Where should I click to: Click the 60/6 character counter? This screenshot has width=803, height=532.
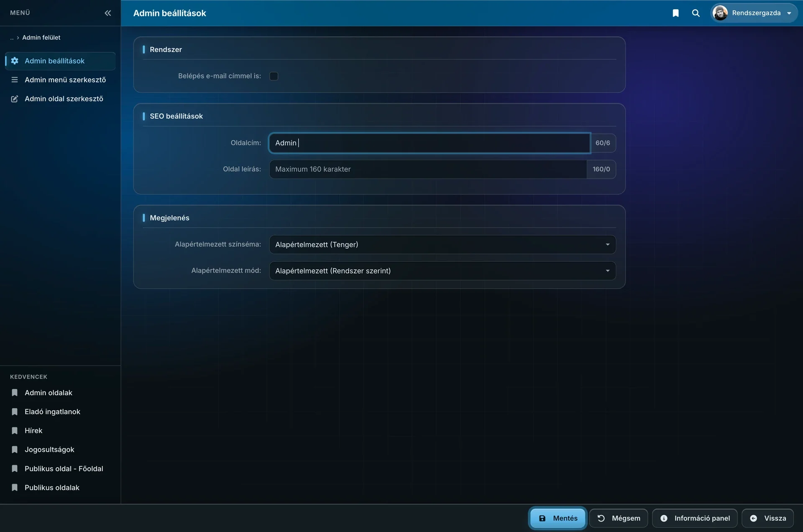tap(603, 143)
